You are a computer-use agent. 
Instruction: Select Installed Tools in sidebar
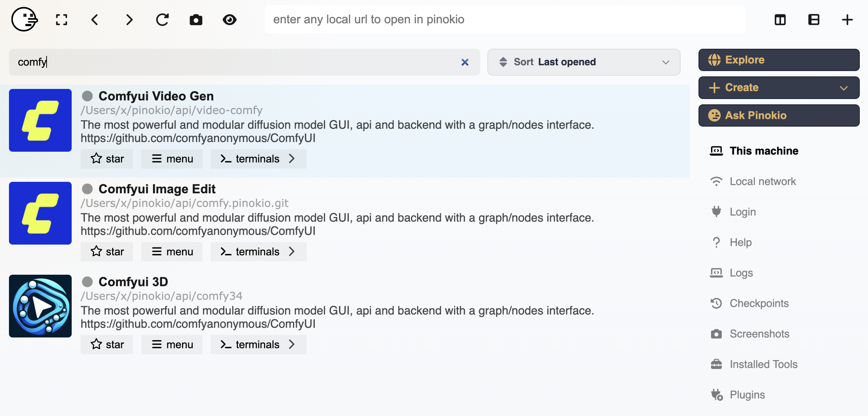(763, 364)
